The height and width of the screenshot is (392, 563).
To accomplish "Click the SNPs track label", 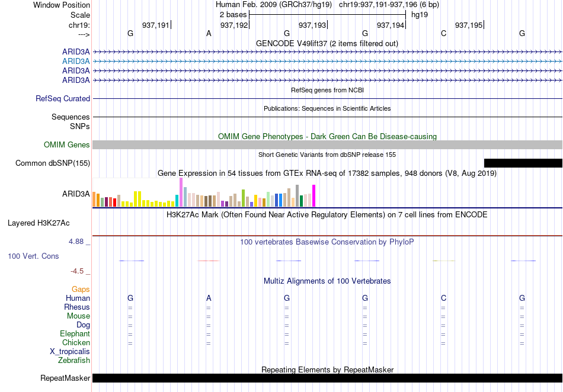I will 80,127.
